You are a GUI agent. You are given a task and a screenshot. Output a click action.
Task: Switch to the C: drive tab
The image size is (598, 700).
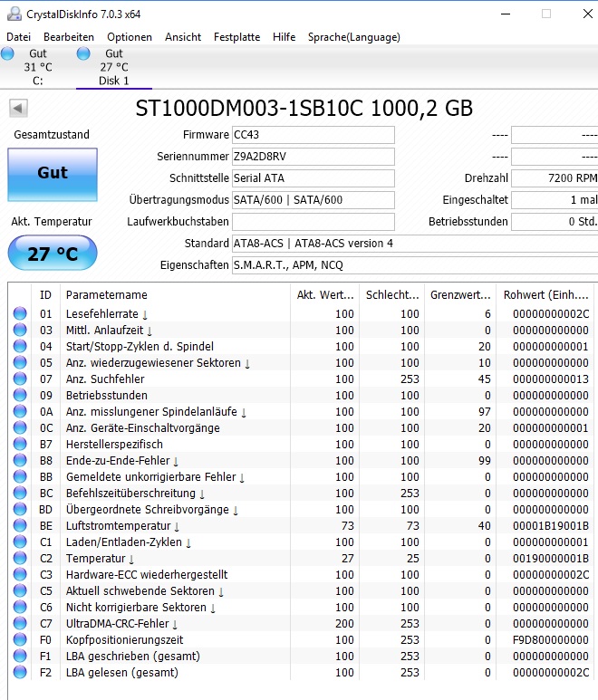click(x=38, y=67)
